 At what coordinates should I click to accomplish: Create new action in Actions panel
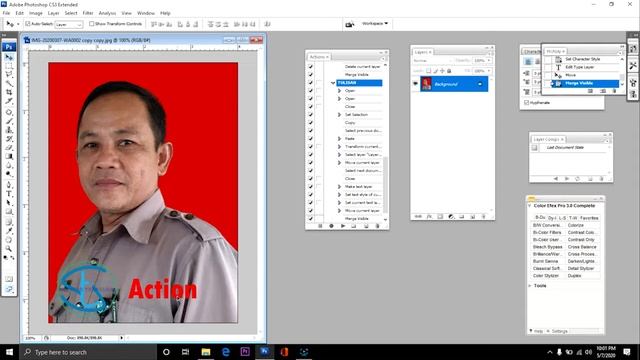pos(366,226)
